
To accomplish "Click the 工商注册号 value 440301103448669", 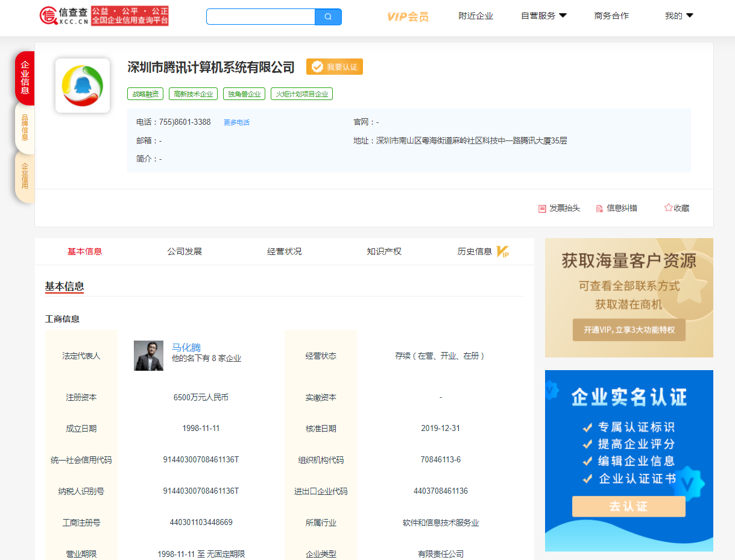I will click(x=201, y=523).
